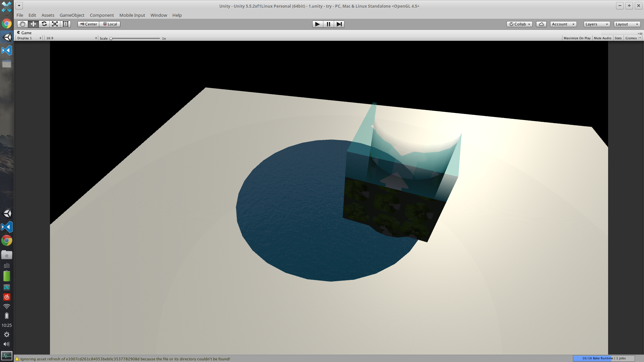Image resolution: width=644 pixels, height=362 pixels.
Task: Click the Center pivot button
Action: tap(89, 24)
